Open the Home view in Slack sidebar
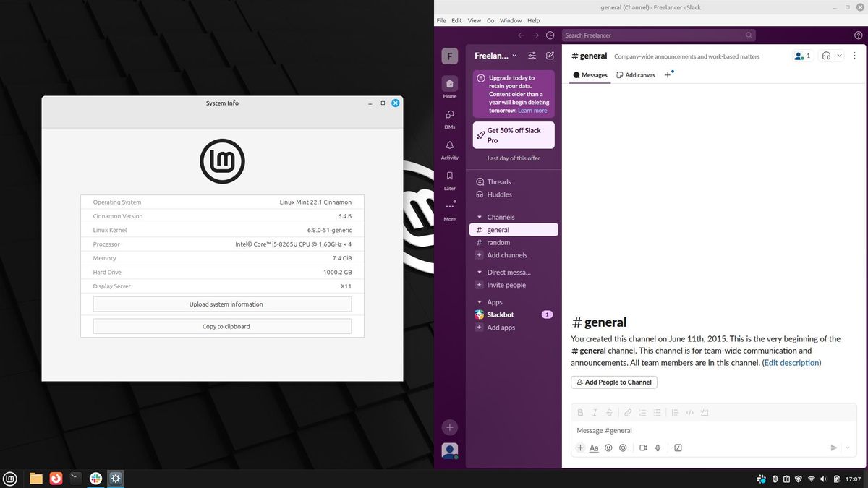 click(x=450, y=88)
